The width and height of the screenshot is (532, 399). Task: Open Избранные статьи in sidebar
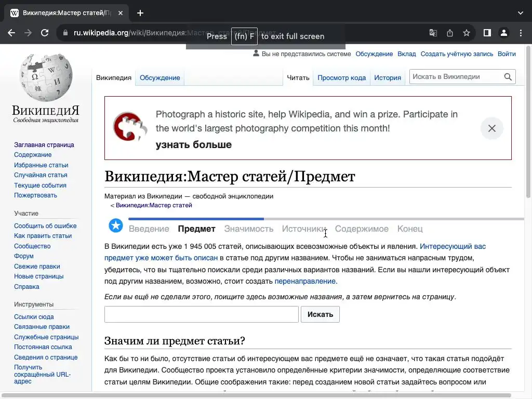click(41, 165)
